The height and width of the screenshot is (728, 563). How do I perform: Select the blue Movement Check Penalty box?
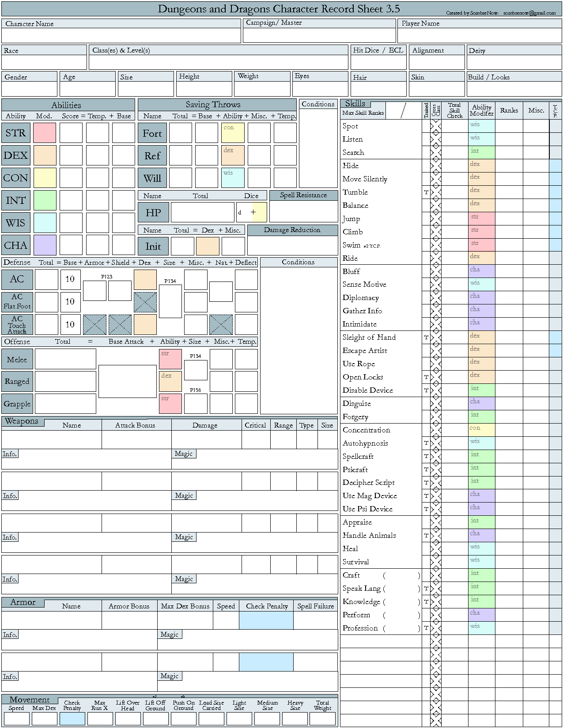click(x=72, y=718)
